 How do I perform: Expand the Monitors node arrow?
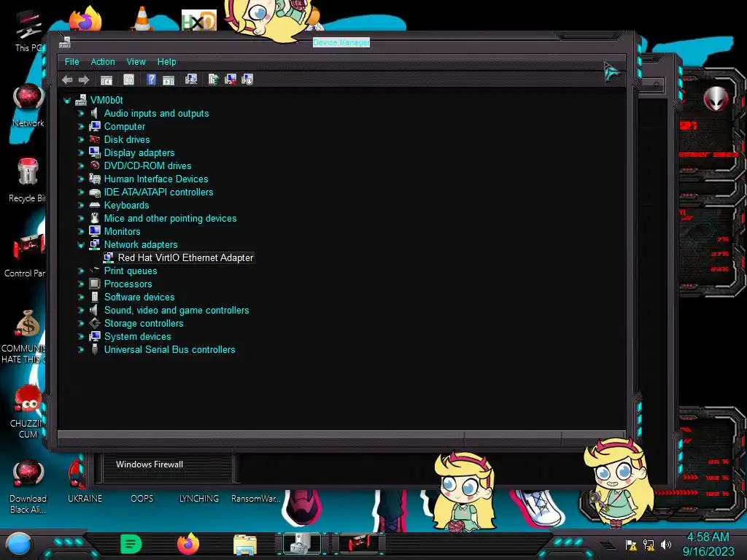pyautogui.click(x=81, y=231)
